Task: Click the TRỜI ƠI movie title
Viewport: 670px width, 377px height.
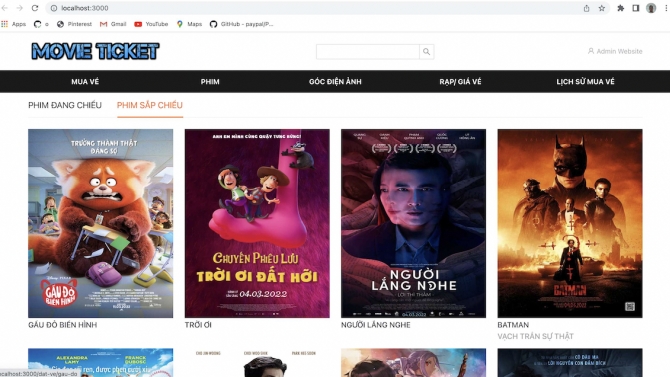Action: 198,325
